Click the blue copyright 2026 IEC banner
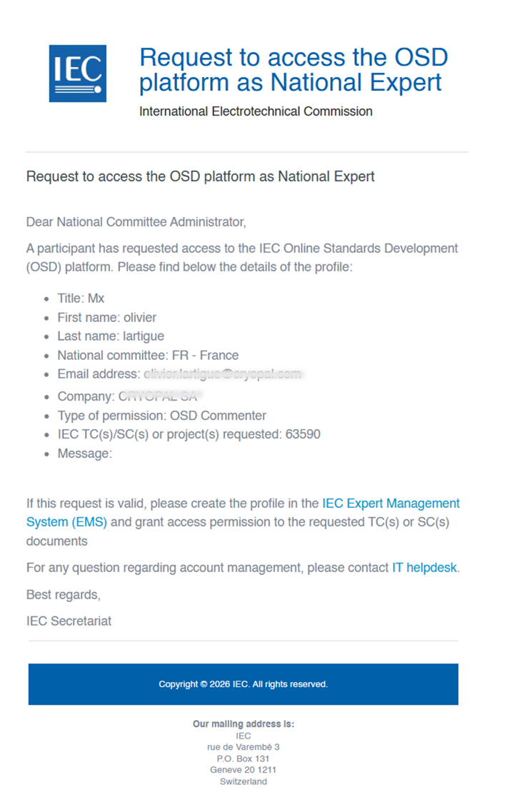Viewport: 512px width, 812px height. point(244,684)
